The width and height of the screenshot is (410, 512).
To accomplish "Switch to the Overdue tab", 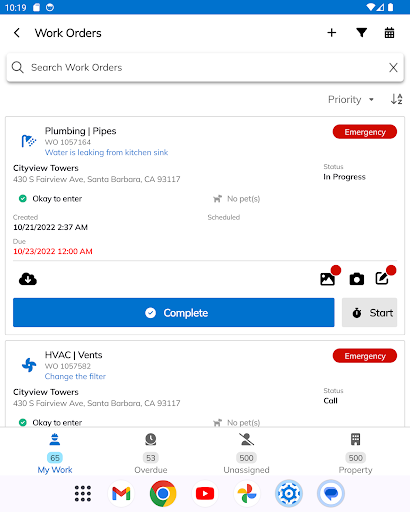I will pos(151,453).
